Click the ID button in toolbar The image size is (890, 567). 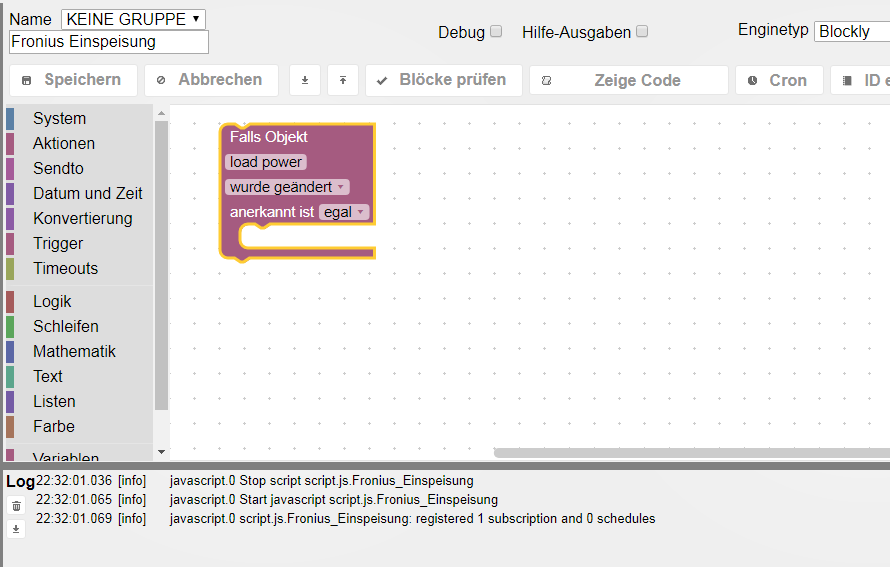pos(861,80)
